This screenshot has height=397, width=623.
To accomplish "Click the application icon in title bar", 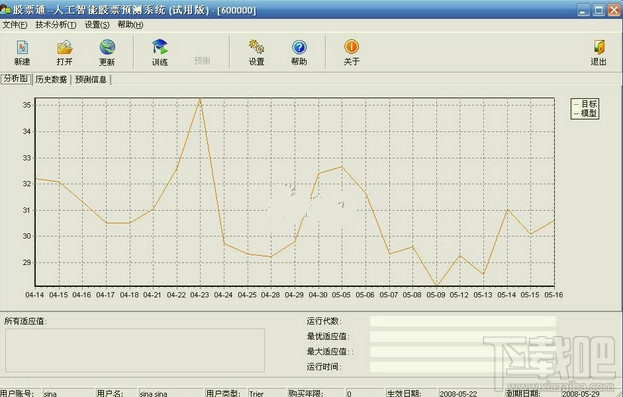I will point(5,9).
